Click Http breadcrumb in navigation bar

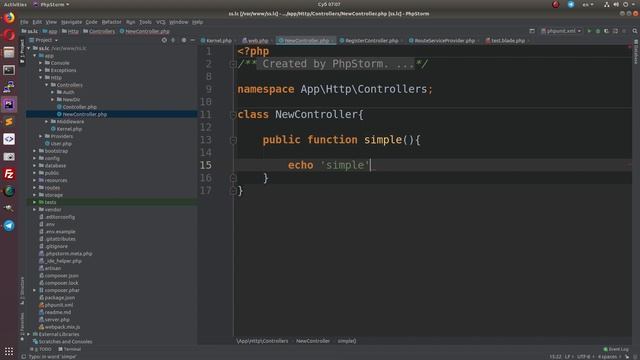point(70,31)
